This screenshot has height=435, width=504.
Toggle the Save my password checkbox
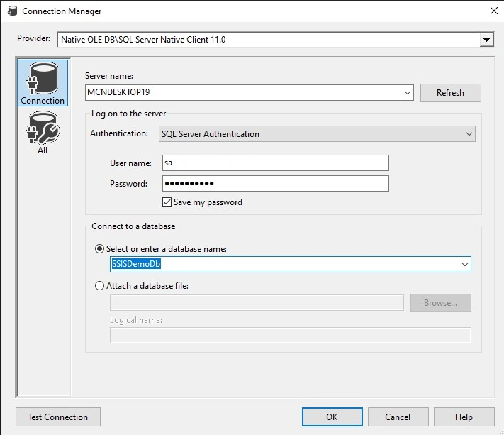167,202
